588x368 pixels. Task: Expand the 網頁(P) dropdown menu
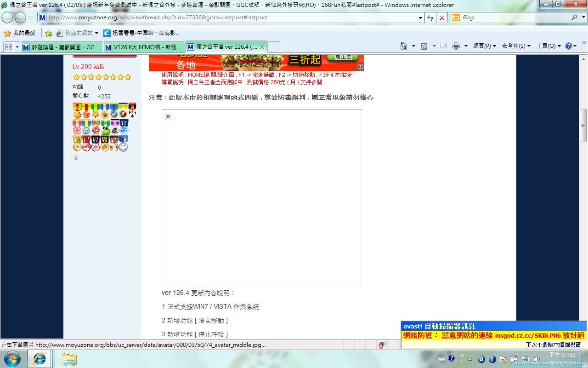[485, 46]
